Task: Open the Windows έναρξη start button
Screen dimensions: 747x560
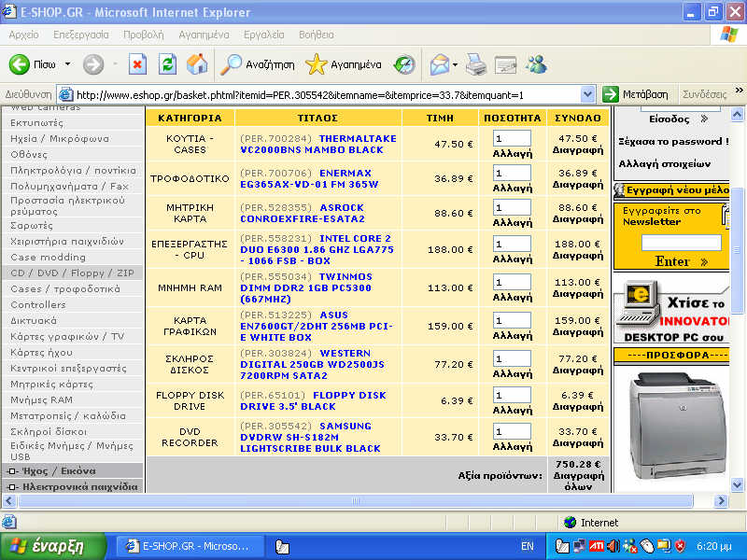Action: [x=52, y=547]
